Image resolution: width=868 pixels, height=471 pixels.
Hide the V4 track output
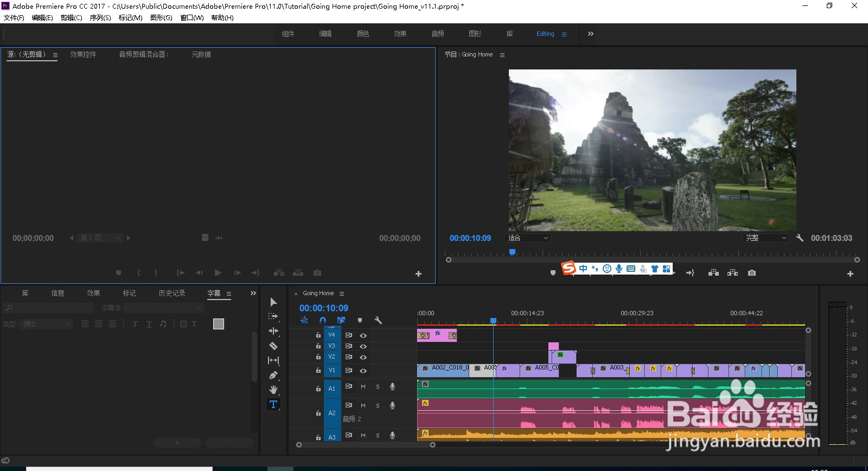(363, 335)
